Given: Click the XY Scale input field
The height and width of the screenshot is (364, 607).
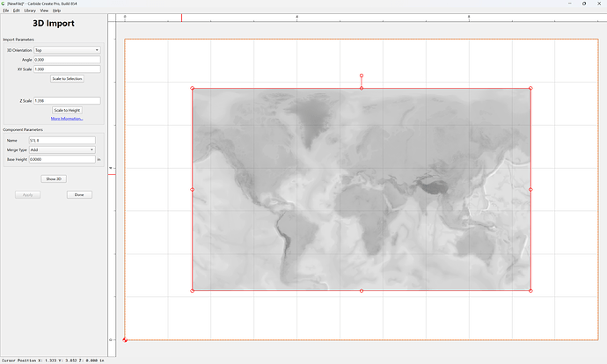Looking at the screenshot, I should (x=67, y=69).
